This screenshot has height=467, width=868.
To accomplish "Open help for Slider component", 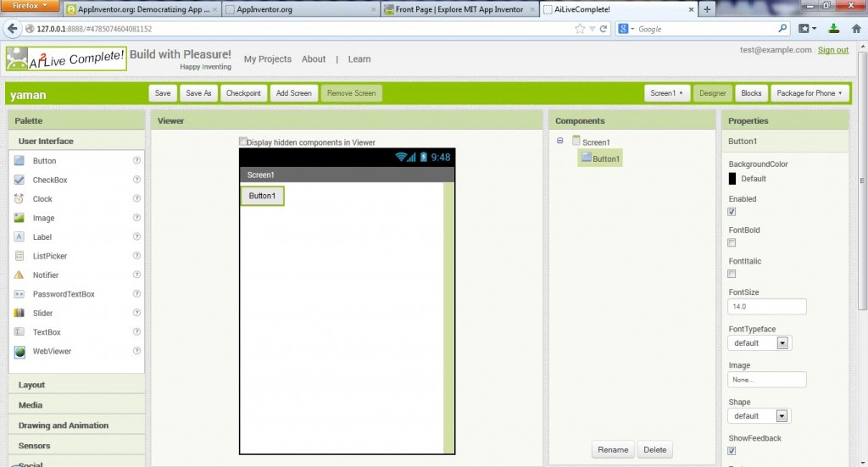I will click(136, 313).
